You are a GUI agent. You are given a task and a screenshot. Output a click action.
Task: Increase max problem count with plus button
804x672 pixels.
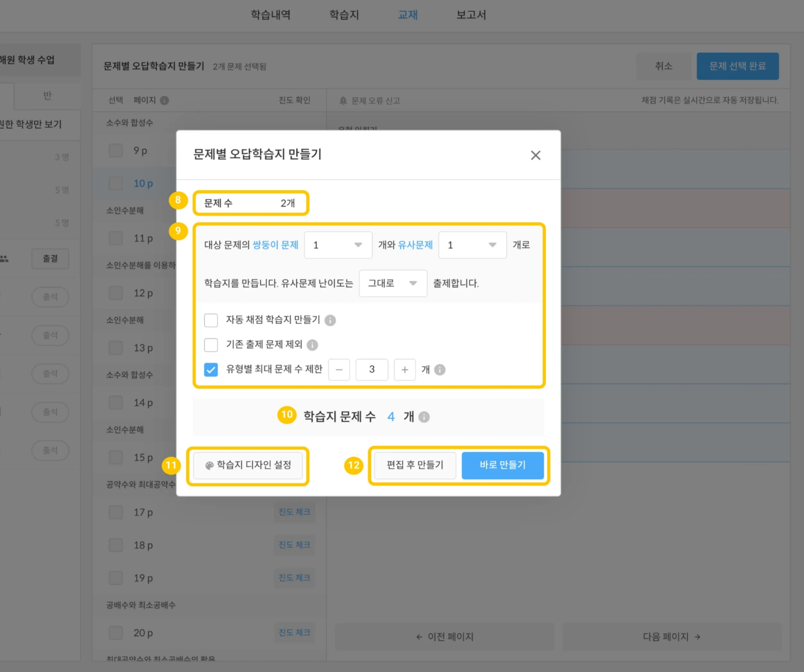[x=405, y=370]
